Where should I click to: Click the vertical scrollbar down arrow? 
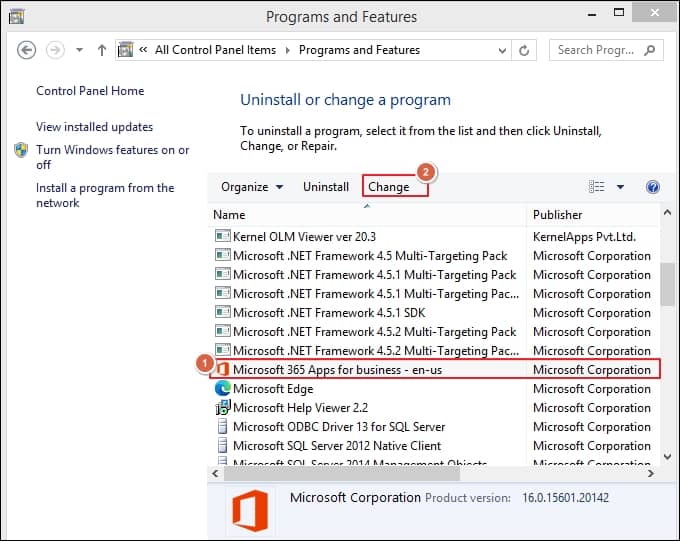coord(667,456)
